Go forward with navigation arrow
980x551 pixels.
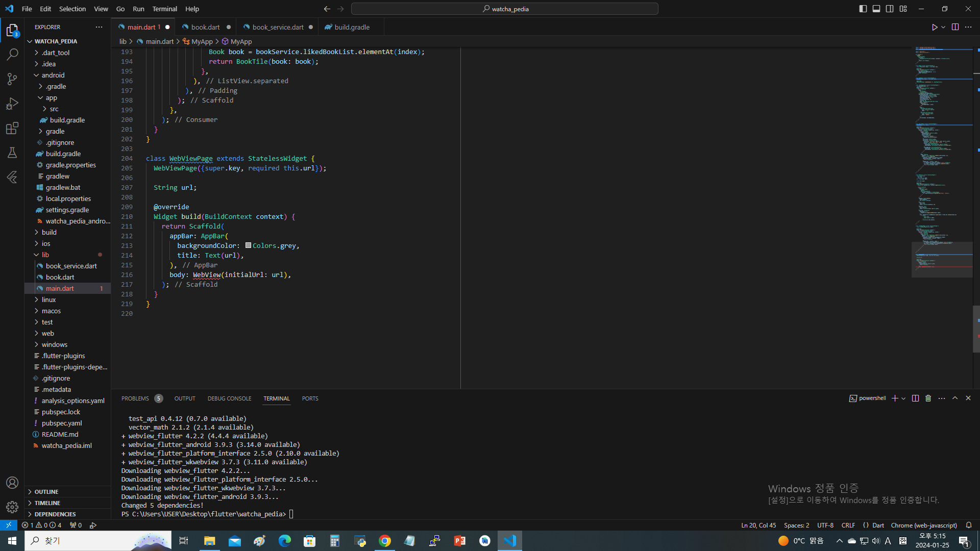340,9
